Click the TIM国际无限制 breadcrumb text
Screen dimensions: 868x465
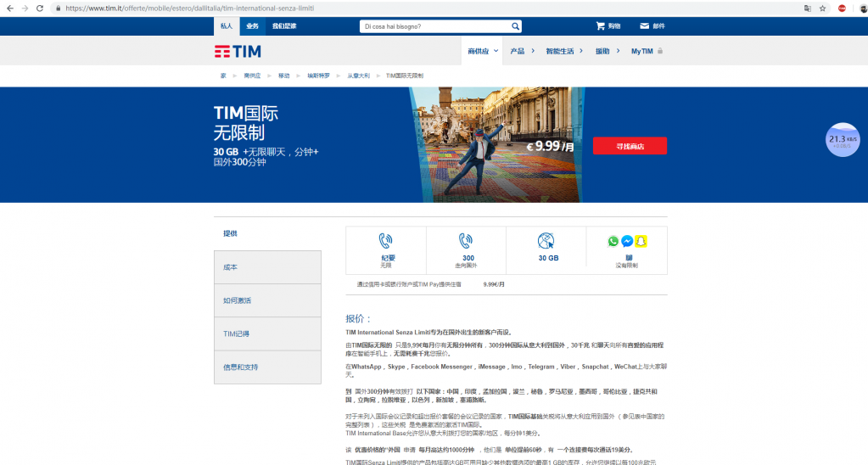coord(404,76)
